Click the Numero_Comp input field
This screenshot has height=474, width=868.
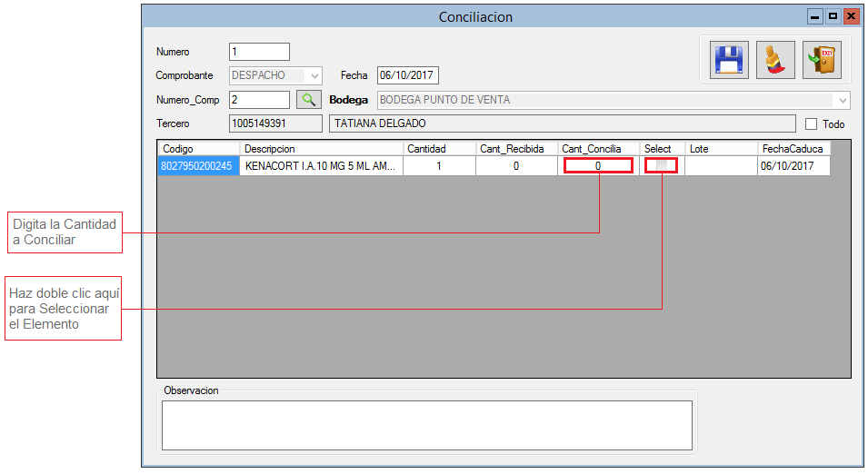259,100
